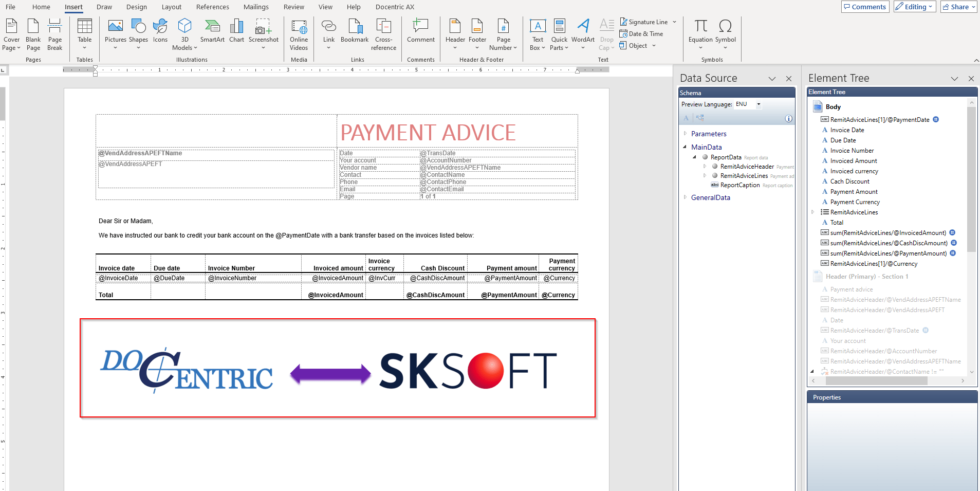Screen dimensions: 980x491
Task: Insert WordArt
Action: click(x=583, y=34)
